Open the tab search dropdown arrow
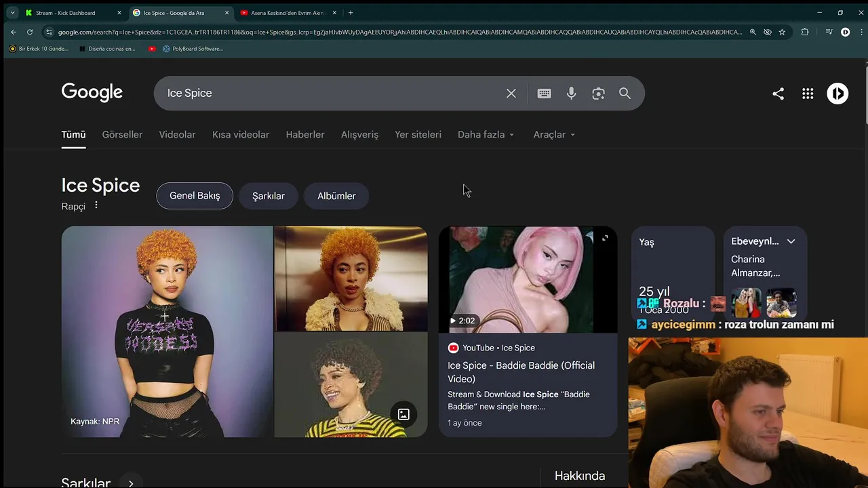 tap(12, 13)
